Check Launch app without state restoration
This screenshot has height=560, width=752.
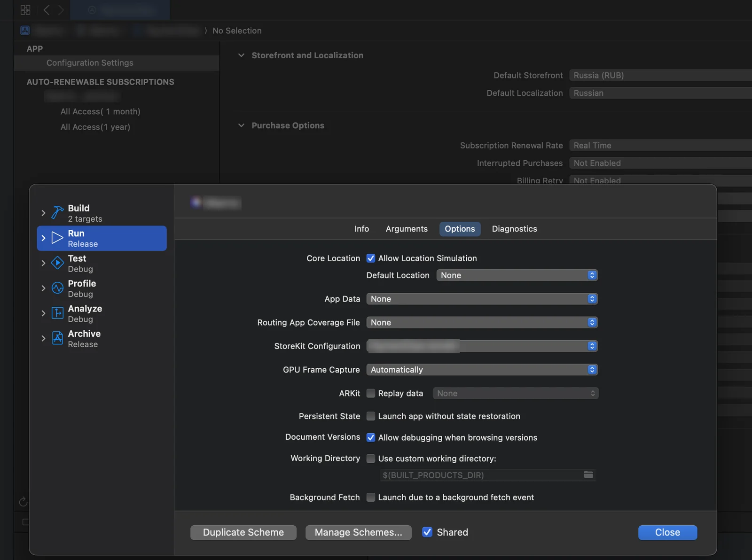tap(371, 416)
